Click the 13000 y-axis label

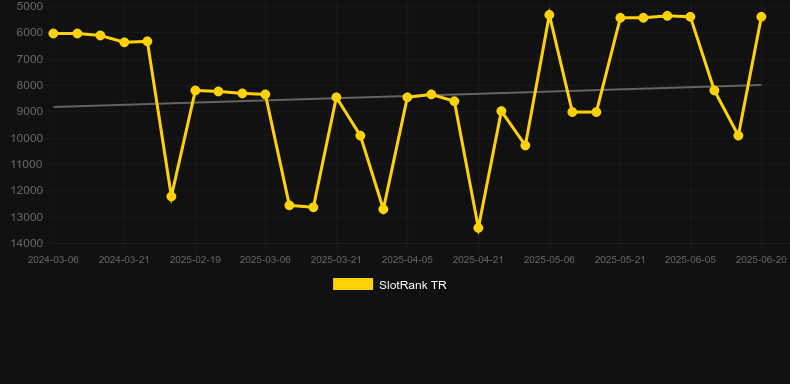click(x=28, y=217)
